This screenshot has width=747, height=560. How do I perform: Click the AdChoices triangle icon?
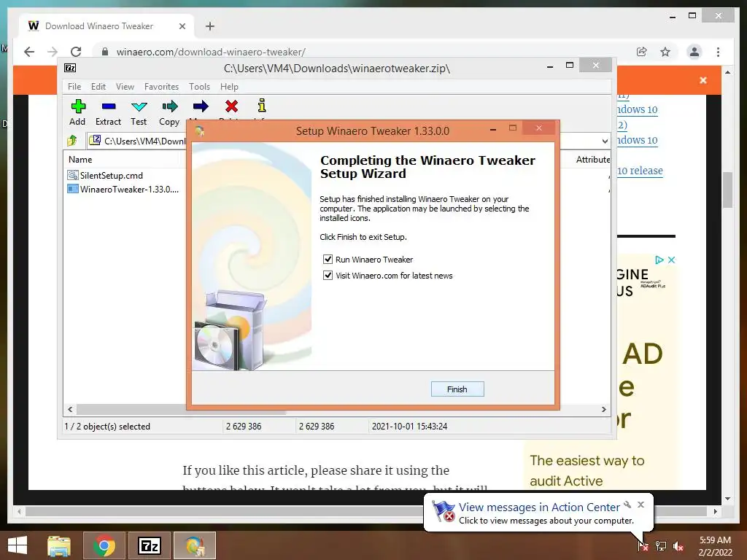click(659, 260)
